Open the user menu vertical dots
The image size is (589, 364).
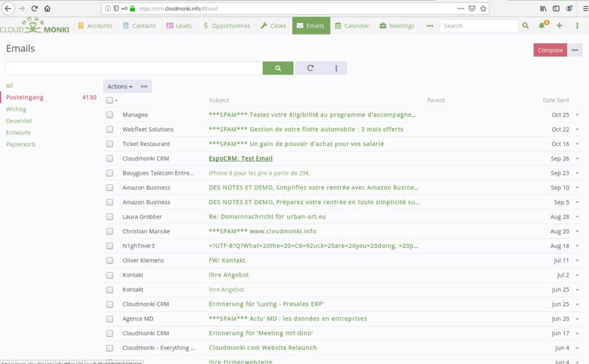click(577, 25)
